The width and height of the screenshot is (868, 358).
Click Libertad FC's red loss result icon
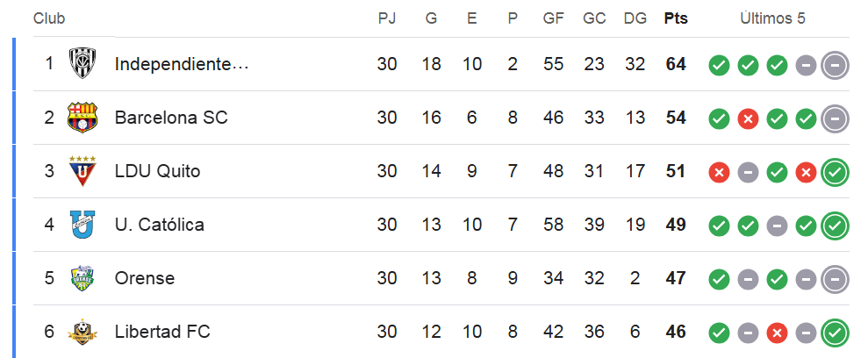pos(777,332)
